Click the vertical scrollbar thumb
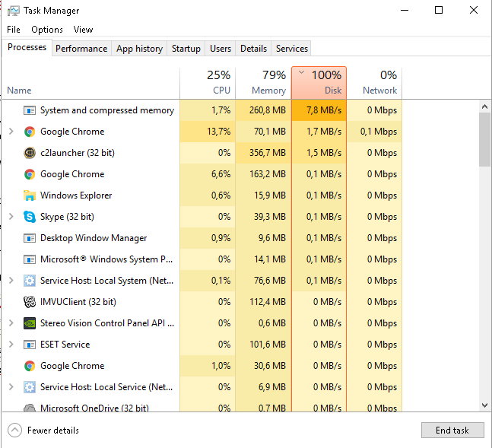 point(484,139)
